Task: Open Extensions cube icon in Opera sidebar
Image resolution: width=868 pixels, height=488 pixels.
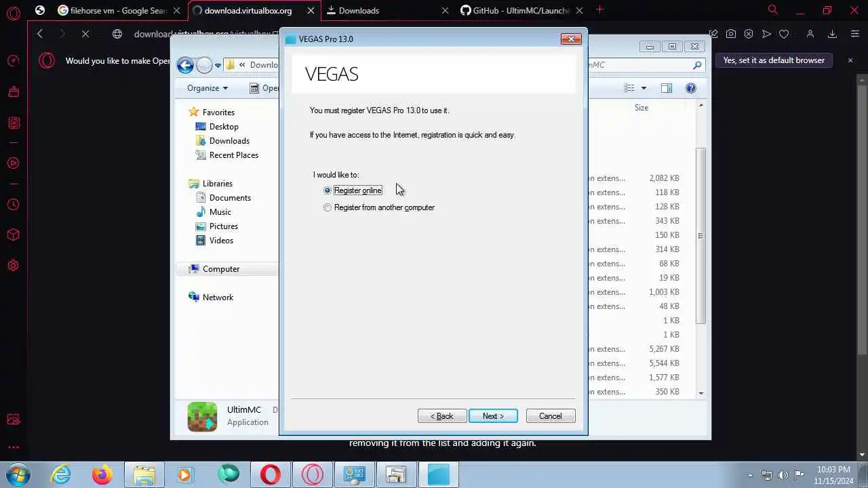Action: pyautogui.click(x=13, y=235)
